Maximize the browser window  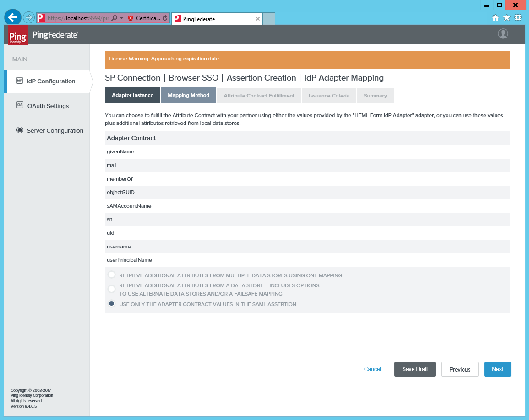[499, 5]
